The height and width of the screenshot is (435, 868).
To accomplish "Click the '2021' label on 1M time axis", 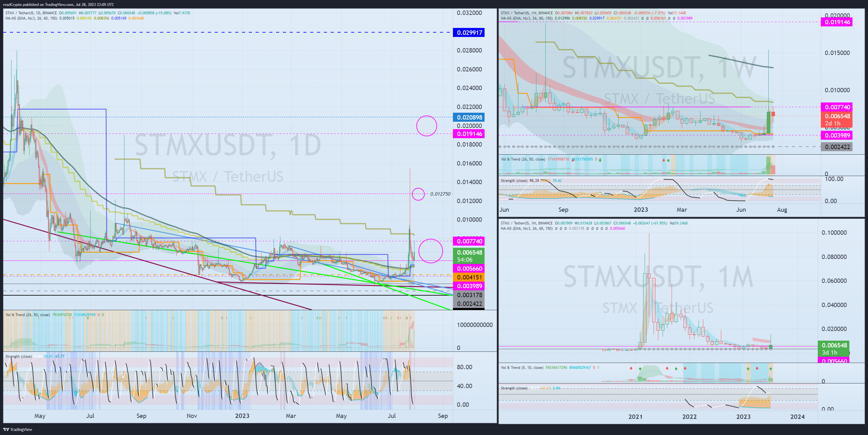I will click(635, 417).
